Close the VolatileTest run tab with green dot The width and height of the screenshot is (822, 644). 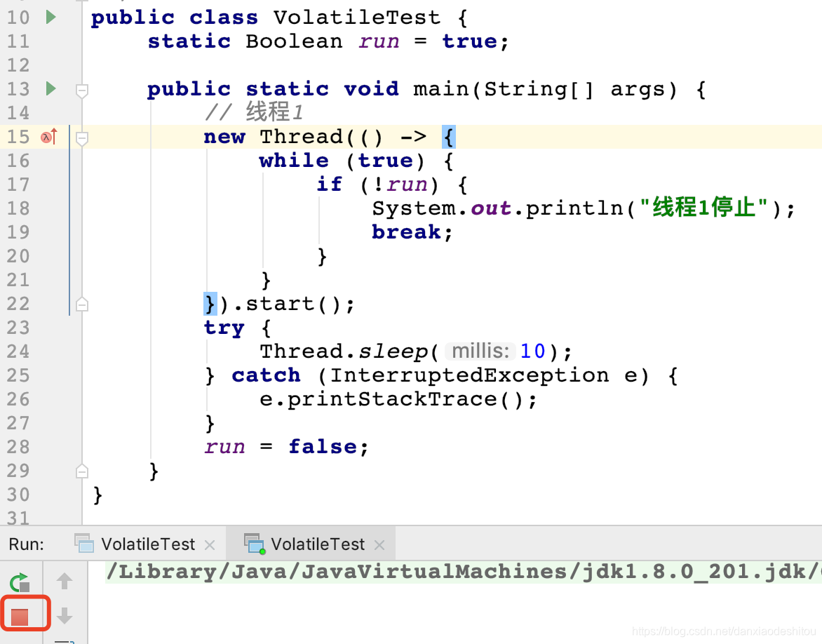(x=379, y=545)
